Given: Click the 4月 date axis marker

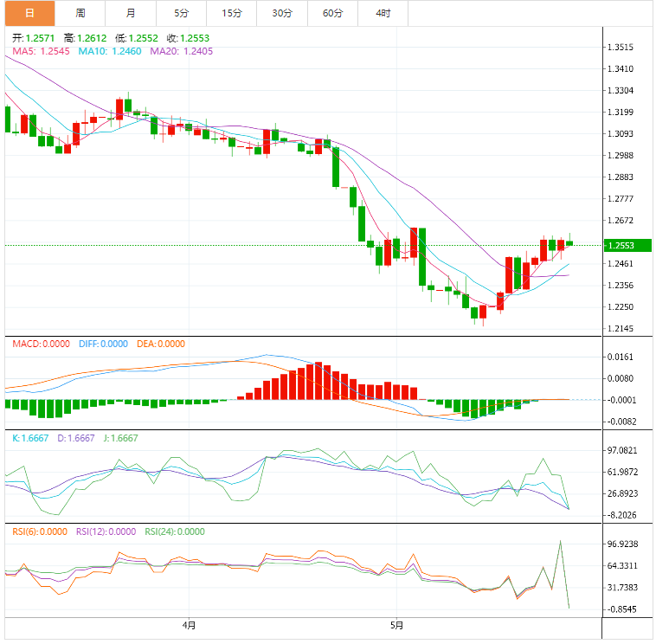Looking at the screenshot, I should [190, 626].
